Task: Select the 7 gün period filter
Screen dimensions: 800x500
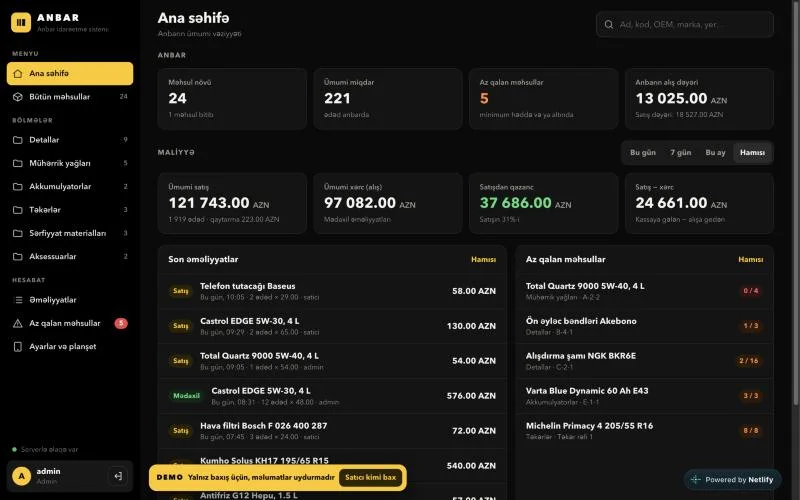Action: [681, 153]
